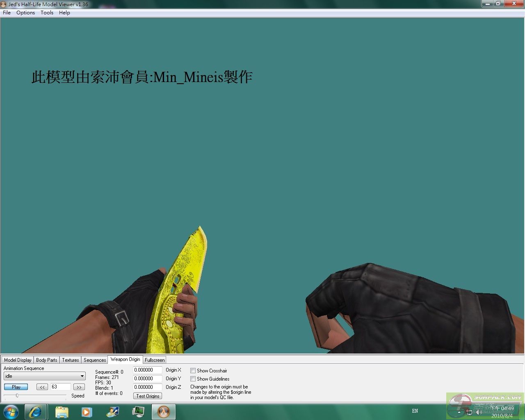
Task: Click the volume speaker tray icon
Action: pos(479,412)
